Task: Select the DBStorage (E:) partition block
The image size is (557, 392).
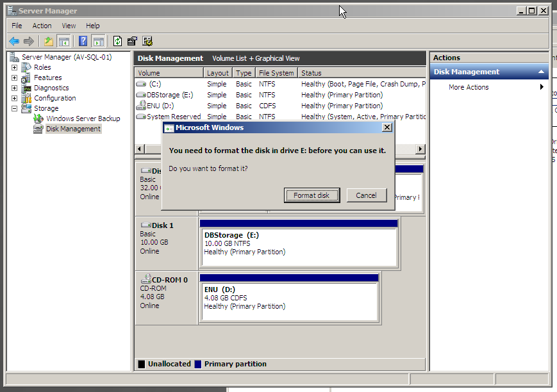Action: click(x=299, y=243)
